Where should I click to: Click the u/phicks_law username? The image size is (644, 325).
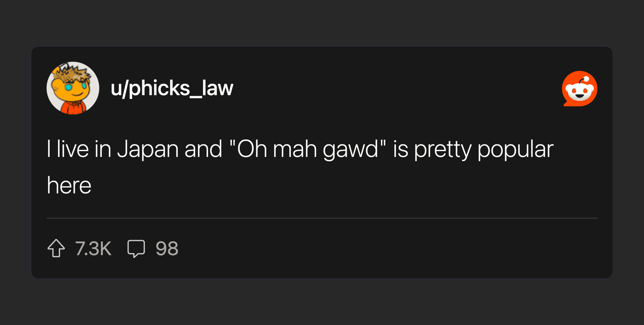172,88
